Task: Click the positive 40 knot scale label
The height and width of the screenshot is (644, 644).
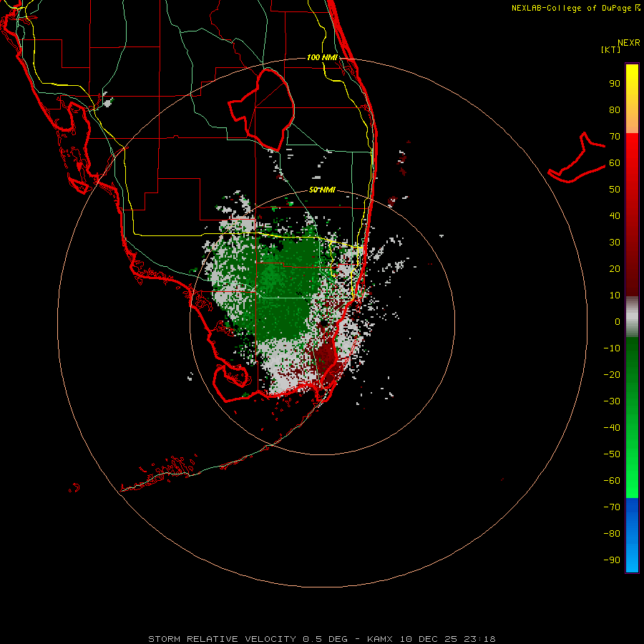Action: pos(615,216)
